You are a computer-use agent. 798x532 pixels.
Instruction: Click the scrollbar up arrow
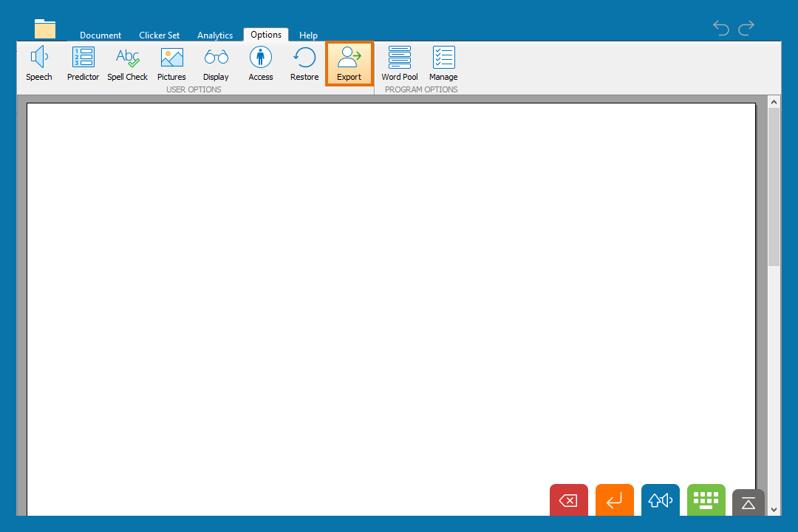774,102
